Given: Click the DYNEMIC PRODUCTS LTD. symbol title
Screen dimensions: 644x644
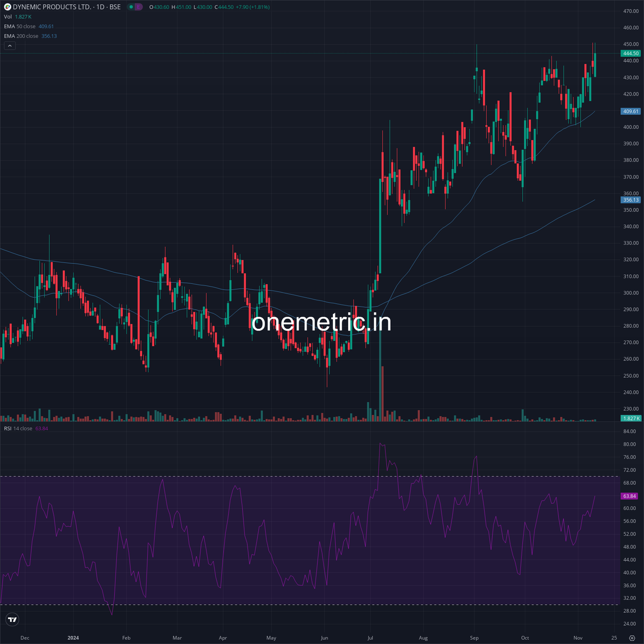Looking at the screenshot, I should (x=52, y=7).
